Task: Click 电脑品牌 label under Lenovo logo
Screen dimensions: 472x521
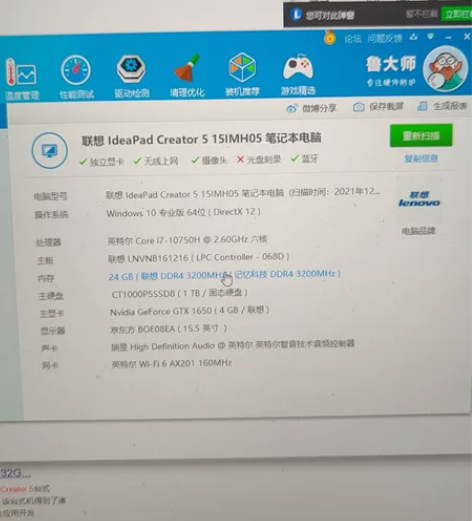Action: [x=418, y=231]
